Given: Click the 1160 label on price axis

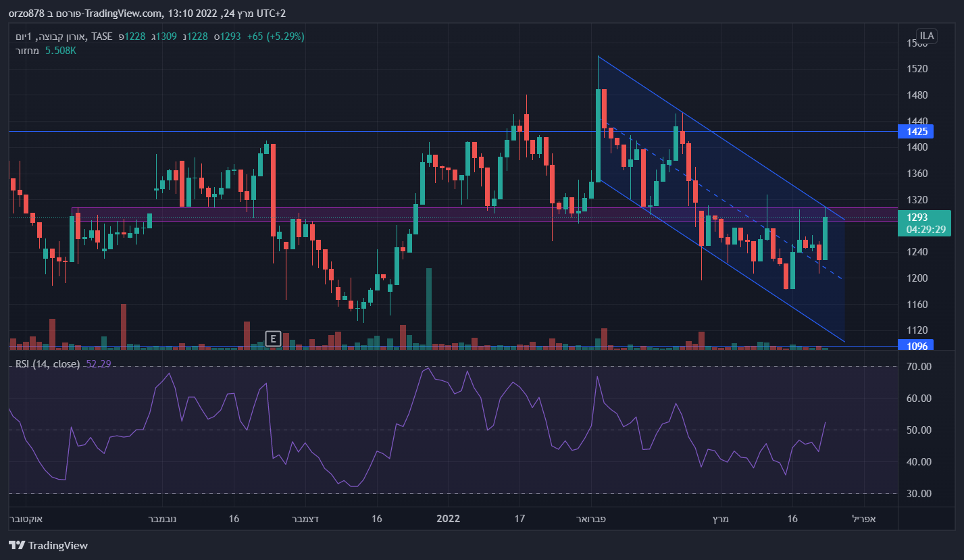Looking at the screenshot, I should (x=916, y=304).
